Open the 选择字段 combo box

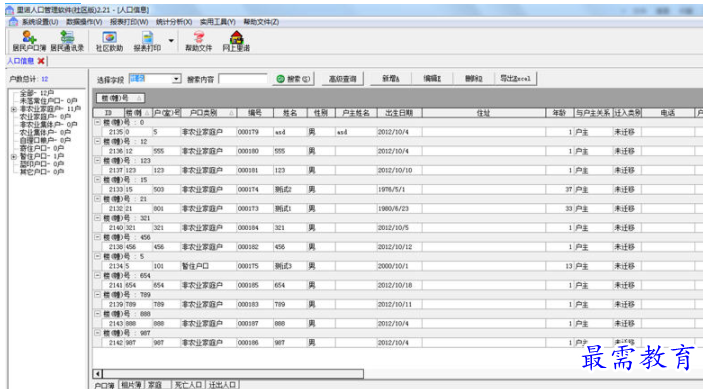[x=155, y=79]
